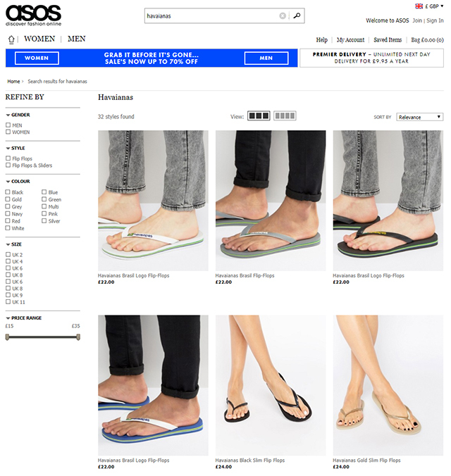Enable the Navy colour filter
Screen dimensions: 451x476
click(8, 214)
